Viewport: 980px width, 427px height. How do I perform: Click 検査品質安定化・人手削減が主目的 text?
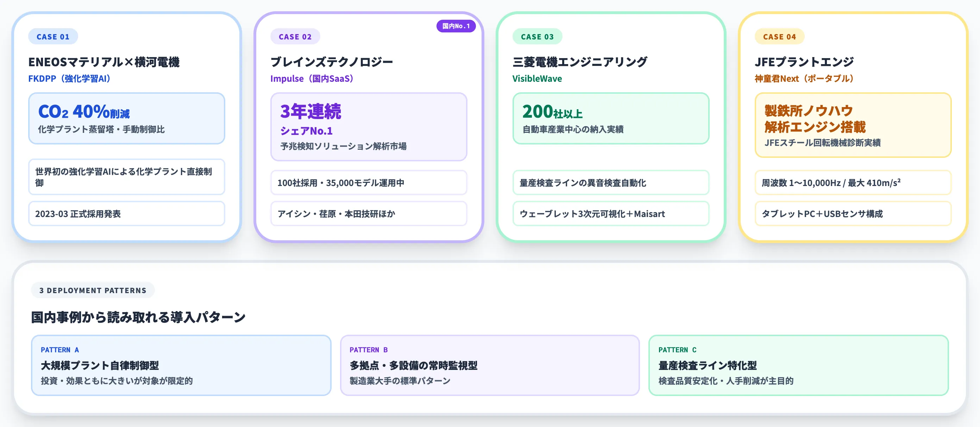point(726,381)
